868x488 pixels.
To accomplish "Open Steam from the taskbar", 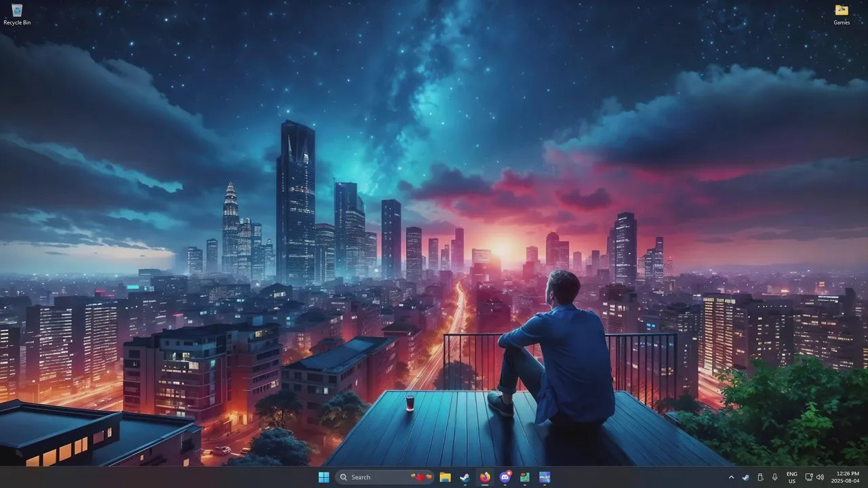I will click(465, 477).
